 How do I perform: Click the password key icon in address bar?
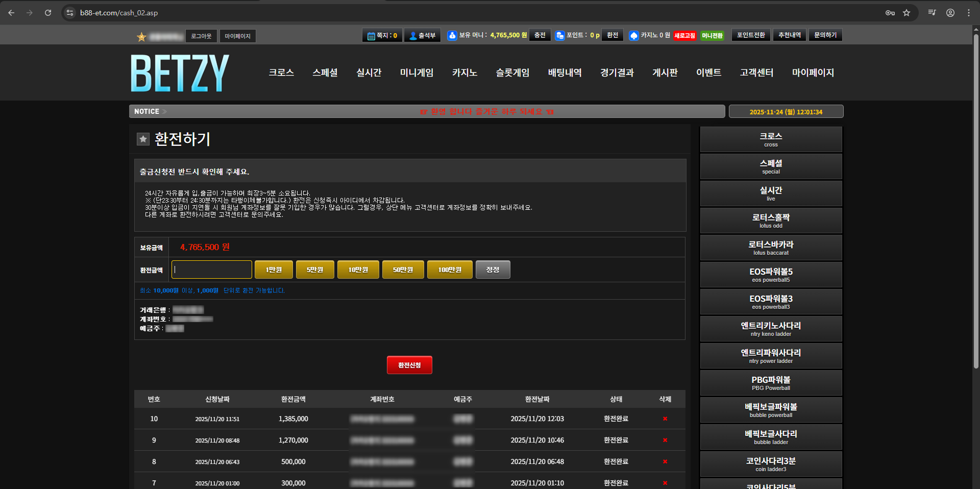(x=890, y=13)
